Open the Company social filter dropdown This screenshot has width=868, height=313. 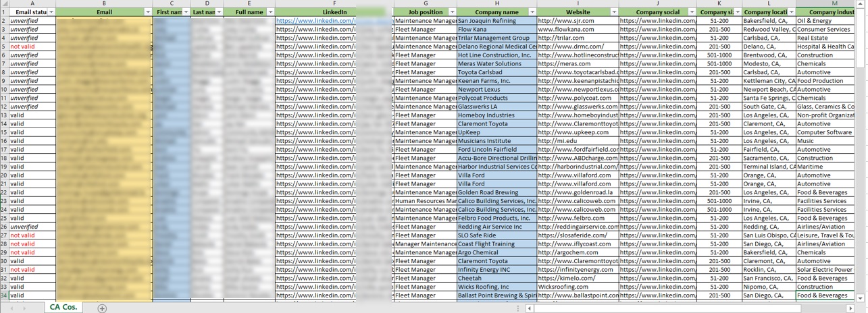(x=692, y=12)
